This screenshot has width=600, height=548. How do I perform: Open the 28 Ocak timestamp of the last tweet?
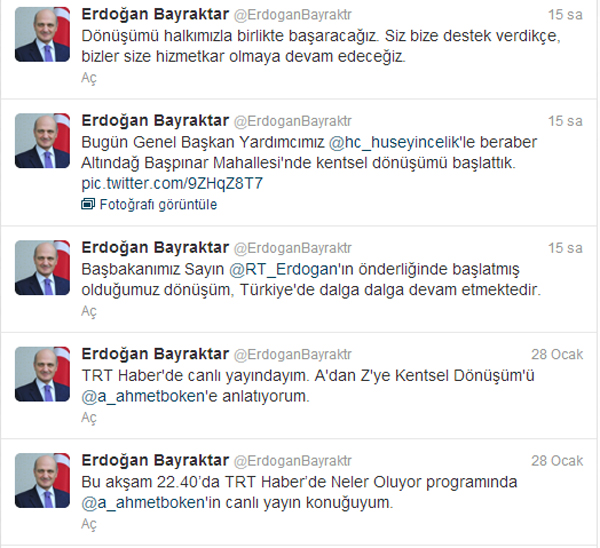click(557, 461)
